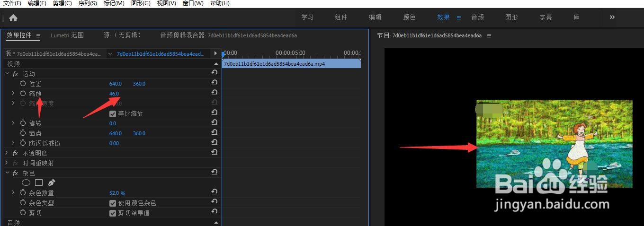
Task: Create a 4-point rectangle mask for 杂色
Action: [x=39, y=183]
